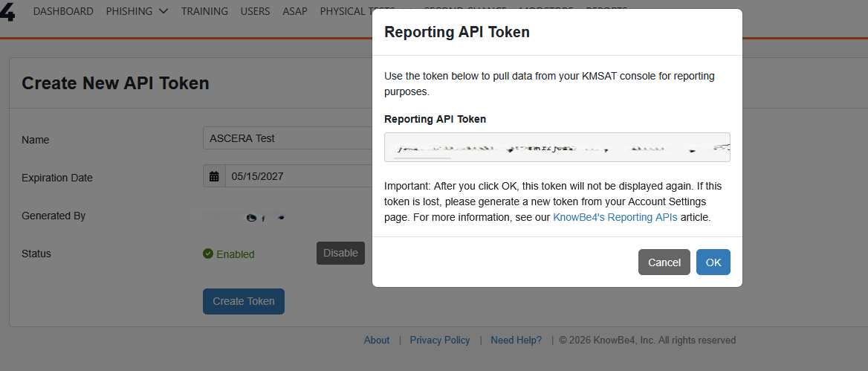The image size is (868, 371).
Task: Click the Reporting API Token dialog title
Action: pyautogui.click(x=457, y=32)
